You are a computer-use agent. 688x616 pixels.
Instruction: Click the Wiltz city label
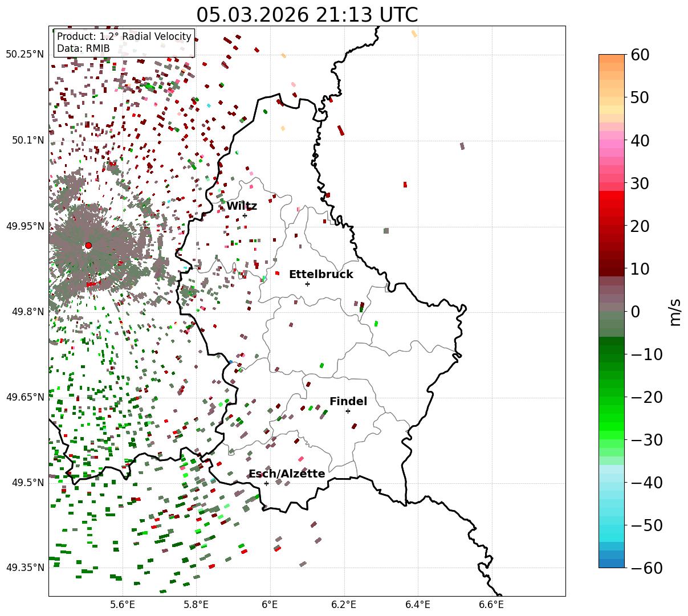click(242, 206)
